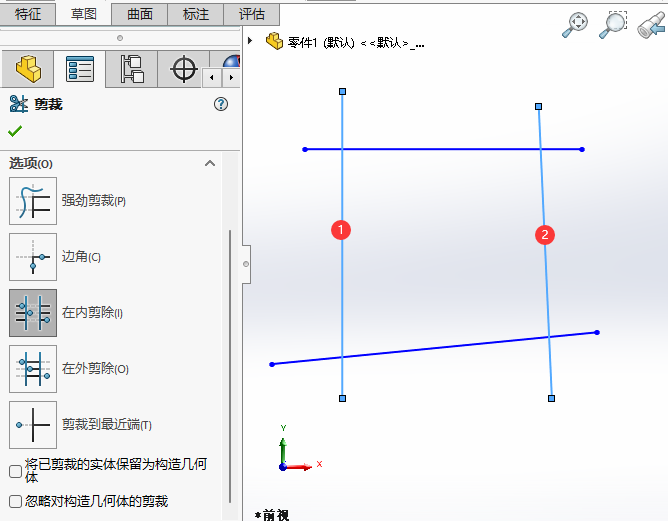The height and width of the screenshot is (521, 668).
Task: Select the 强劲剪裁(P) power trim option
Action: [x=33, y=201]
